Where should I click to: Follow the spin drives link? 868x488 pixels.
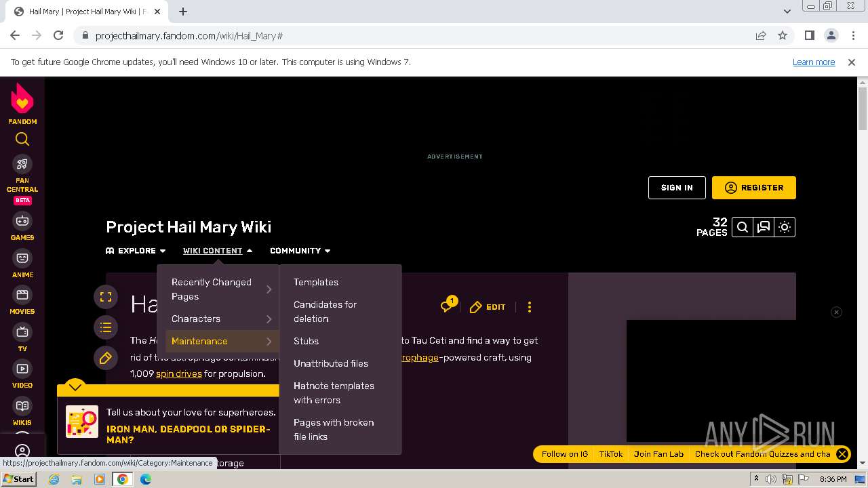pos(179,373)
